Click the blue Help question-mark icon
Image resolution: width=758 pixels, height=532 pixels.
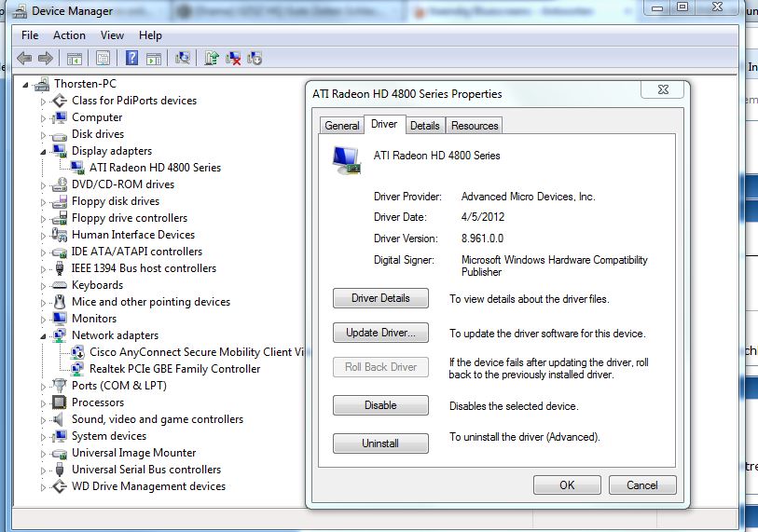pyautogui.click(x=131, y=58)
